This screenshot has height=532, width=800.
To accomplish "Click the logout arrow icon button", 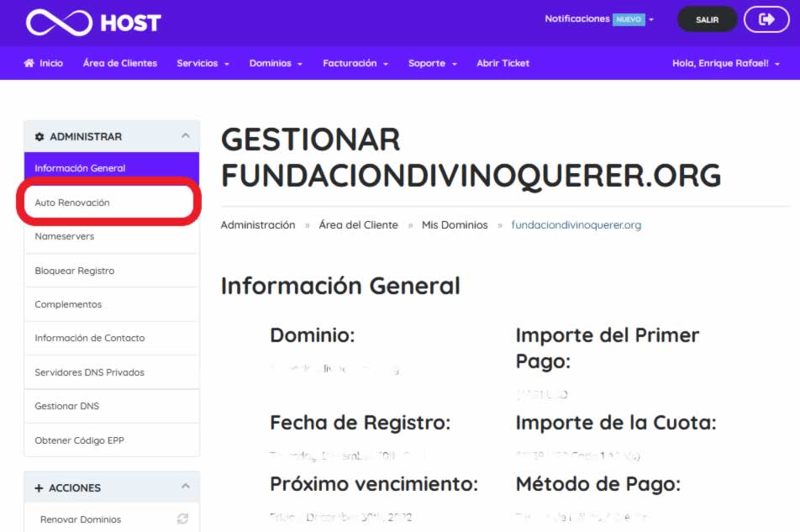I will [x=766, y=19].
